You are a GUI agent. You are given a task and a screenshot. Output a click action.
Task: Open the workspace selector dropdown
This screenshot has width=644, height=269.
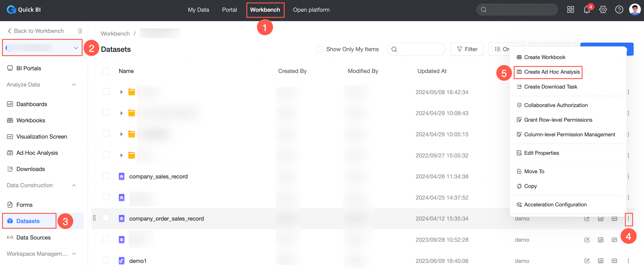pos(43,48)
